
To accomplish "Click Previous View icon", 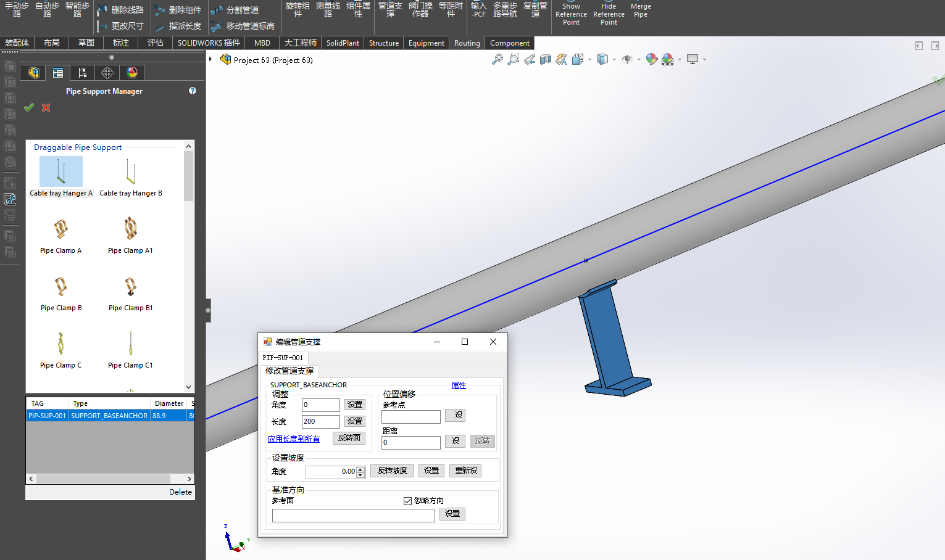I will (x=530, y=59).
